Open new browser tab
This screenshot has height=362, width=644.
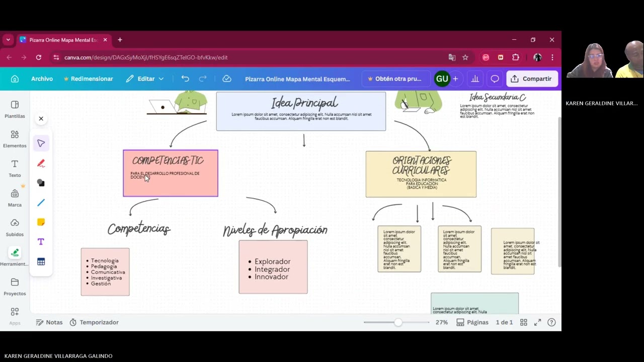[120, 40]
